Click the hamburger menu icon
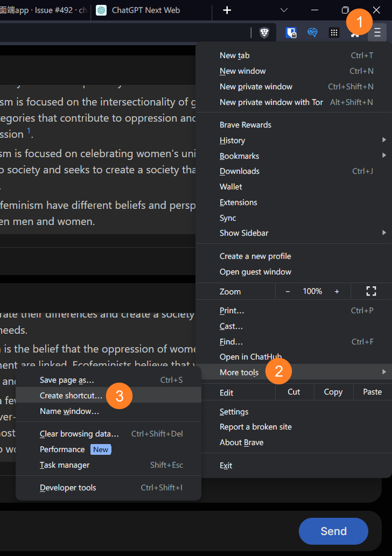Screen dimensions: 392x556 [377, 32]
